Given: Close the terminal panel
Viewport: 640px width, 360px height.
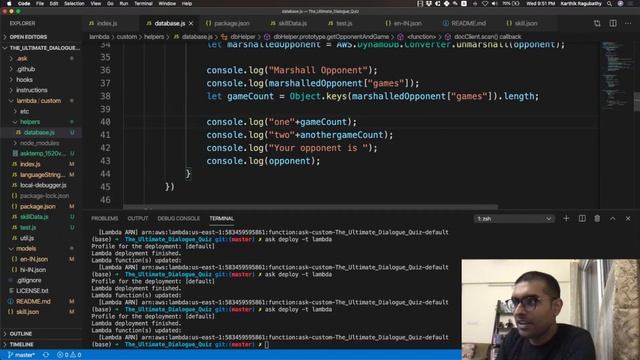Looking at the screenshot, I should 628,219.
